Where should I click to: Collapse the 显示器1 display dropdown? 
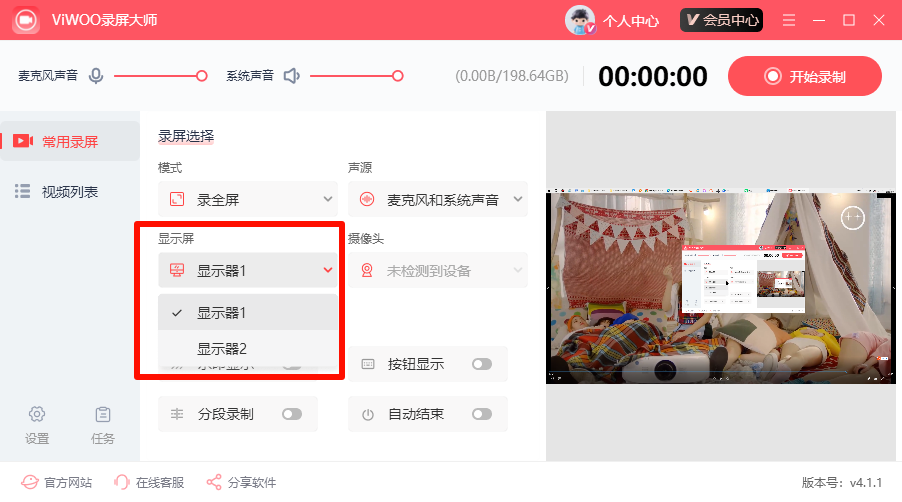pyautogui.click(x=247, y=270)
